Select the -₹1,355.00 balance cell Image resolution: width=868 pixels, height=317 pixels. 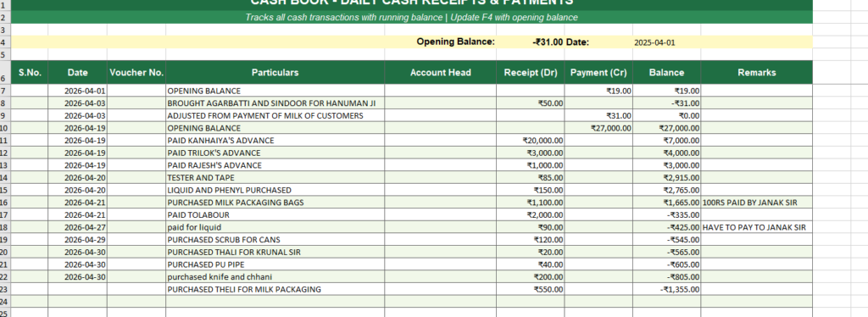click(666, 289)
